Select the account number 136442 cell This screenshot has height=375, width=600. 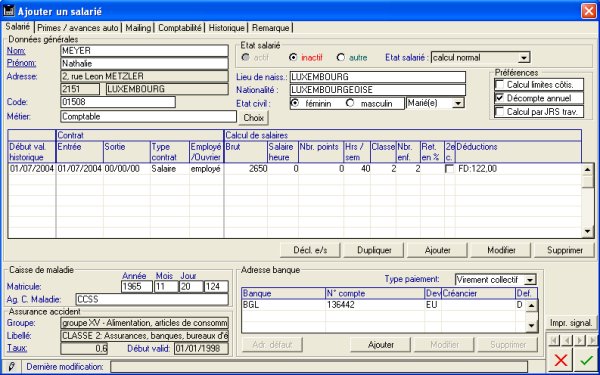375,305
